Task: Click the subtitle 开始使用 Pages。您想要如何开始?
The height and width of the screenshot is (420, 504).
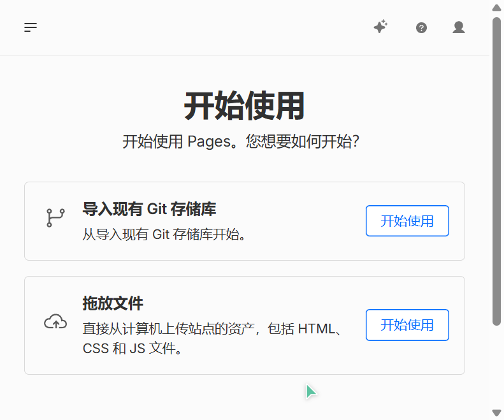Action: (241, 141)
